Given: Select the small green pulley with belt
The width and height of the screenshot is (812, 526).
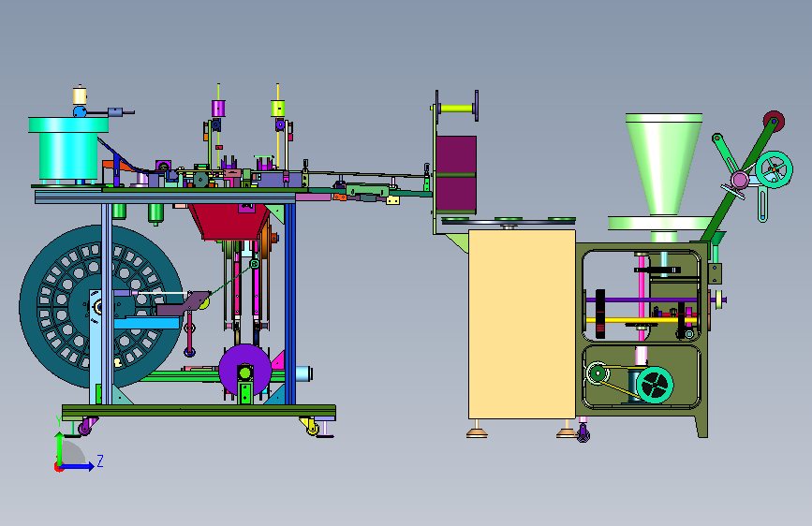Looking at the screenshot, I should [598, 373].
